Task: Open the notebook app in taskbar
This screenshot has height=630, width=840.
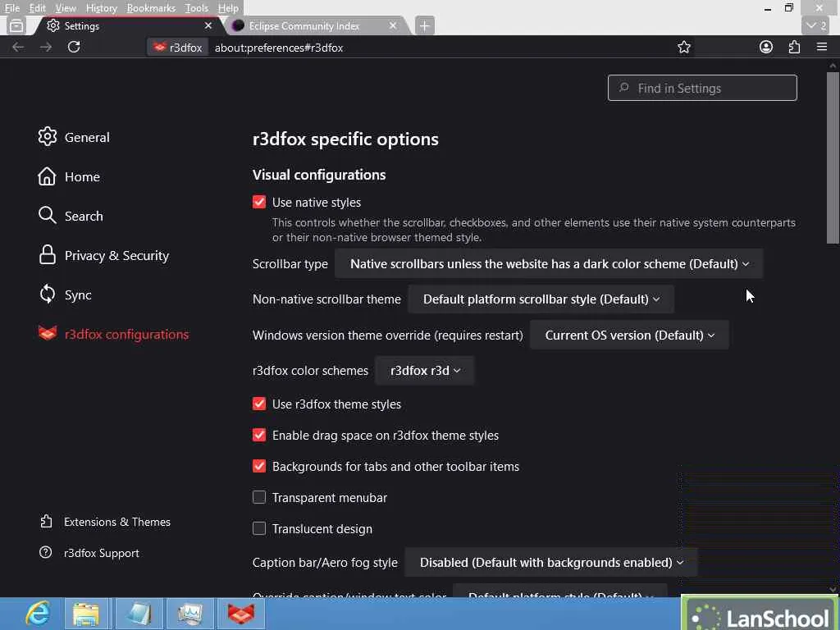Action: pos(139,614)
